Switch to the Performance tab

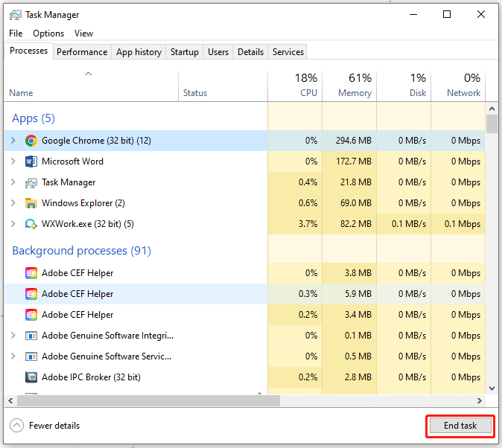pos(82,52)
